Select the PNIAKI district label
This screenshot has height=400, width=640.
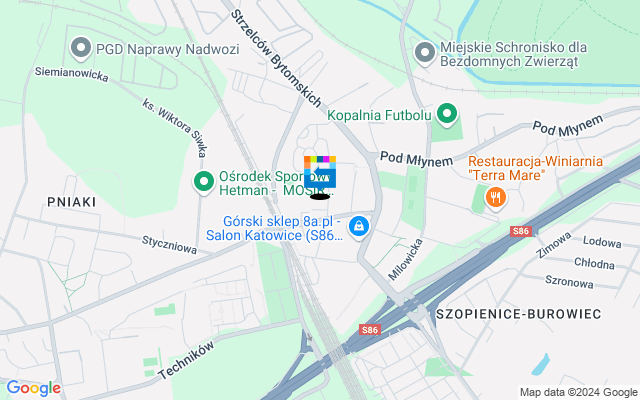(x=72, y=202)
